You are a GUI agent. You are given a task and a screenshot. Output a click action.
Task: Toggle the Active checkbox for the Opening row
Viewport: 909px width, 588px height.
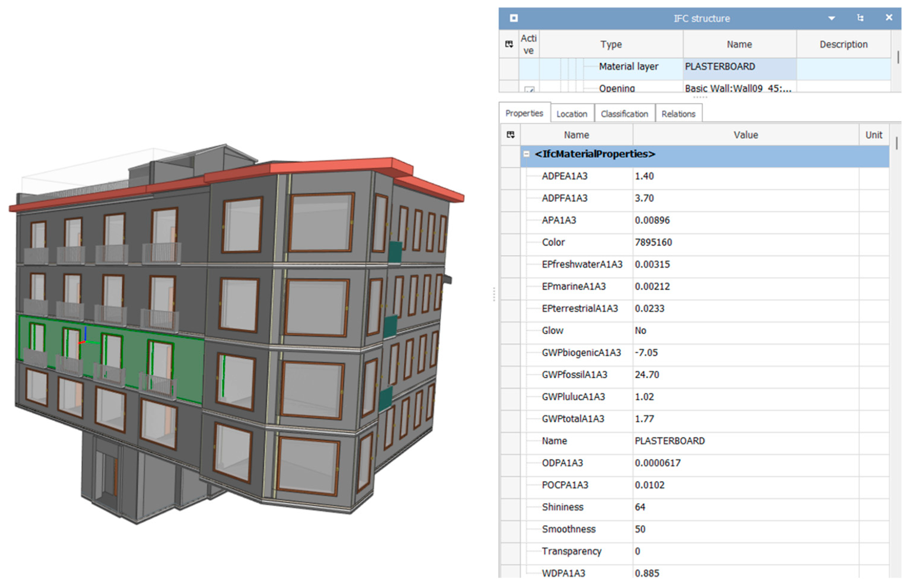click(529, 90)
